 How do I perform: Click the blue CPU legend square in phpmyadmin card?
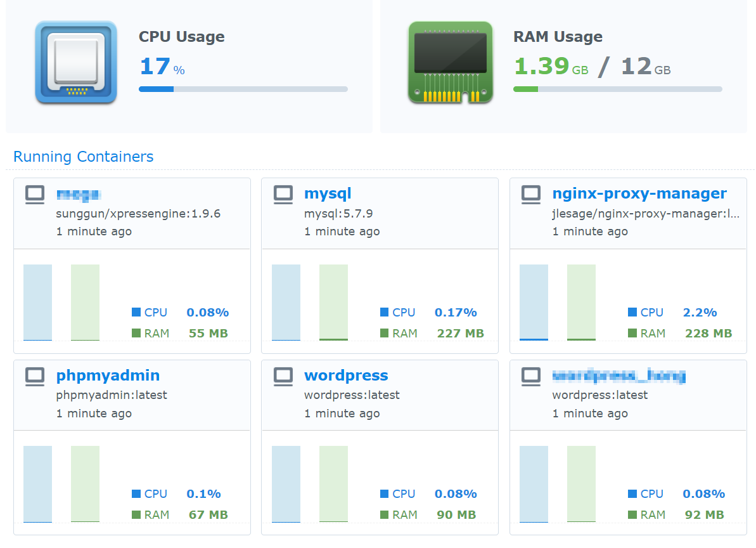[136, 493]
